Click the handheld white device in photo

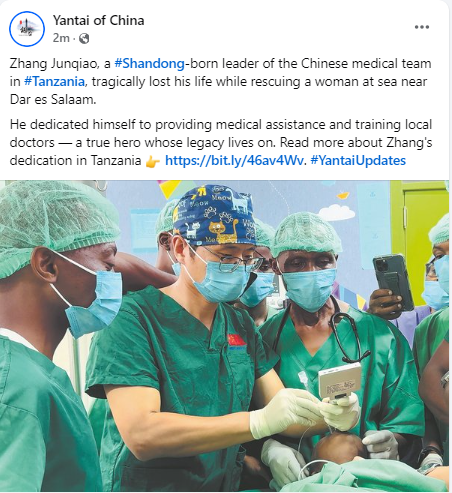coord(339,381)
